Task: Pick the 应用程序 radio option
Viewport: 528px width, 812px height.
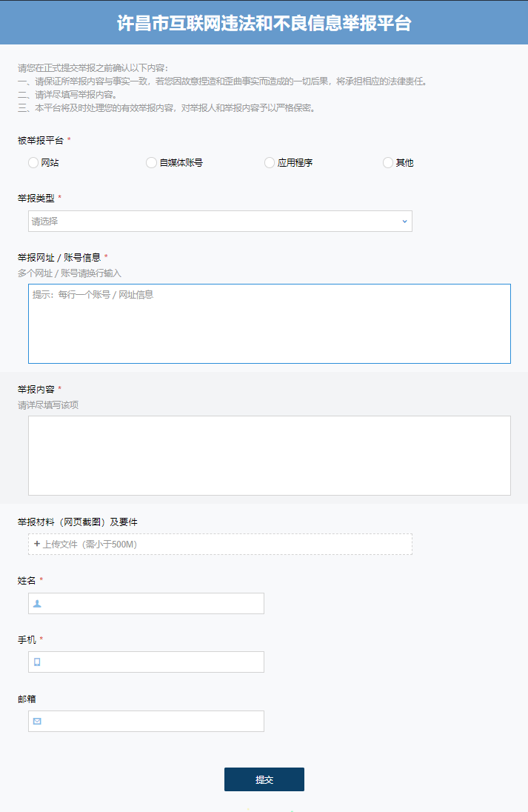Action: pos(270,162)
